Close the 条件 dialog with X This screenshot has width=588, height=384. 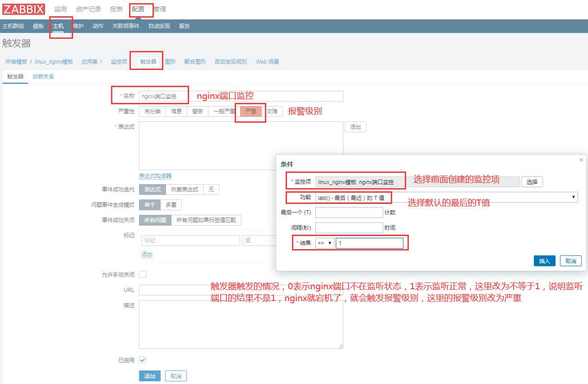point(581,160)
